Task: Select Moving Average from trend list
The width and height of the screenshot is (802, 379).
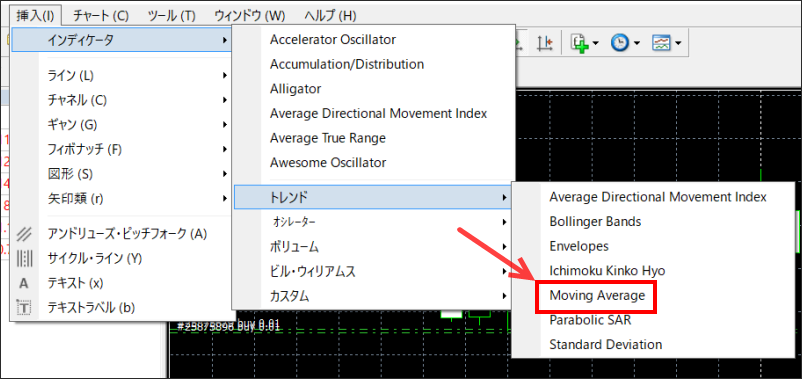Action: tap(596, 296)
